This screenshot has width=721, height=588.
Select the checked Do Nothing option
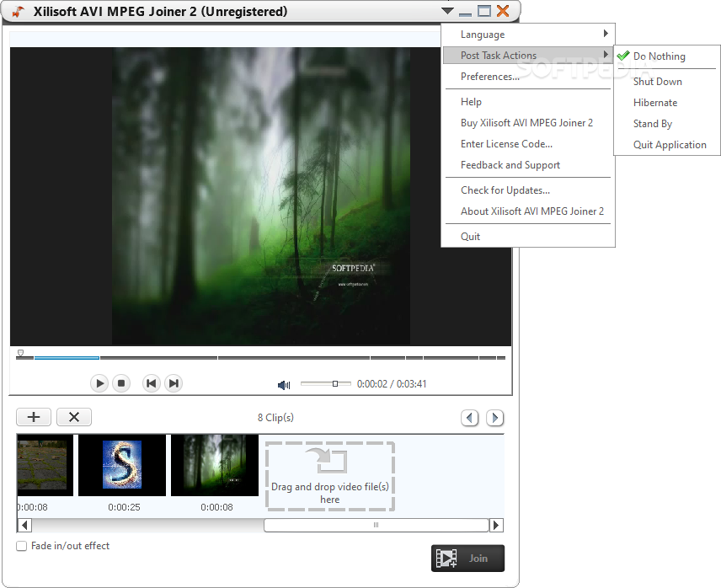tap(667, 56)
